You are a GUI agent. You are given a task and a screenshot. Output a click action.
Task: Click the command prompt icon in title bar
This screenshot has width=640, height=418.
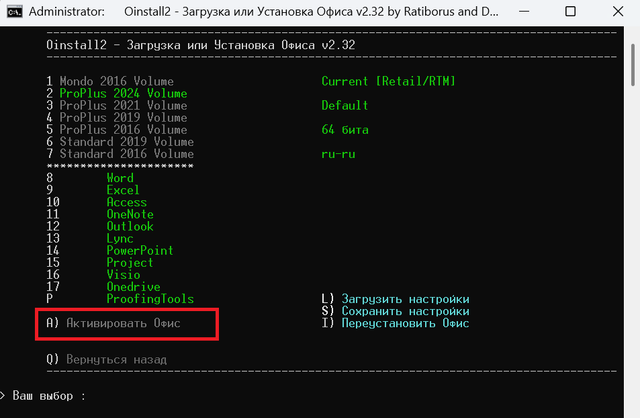[16, 13]
